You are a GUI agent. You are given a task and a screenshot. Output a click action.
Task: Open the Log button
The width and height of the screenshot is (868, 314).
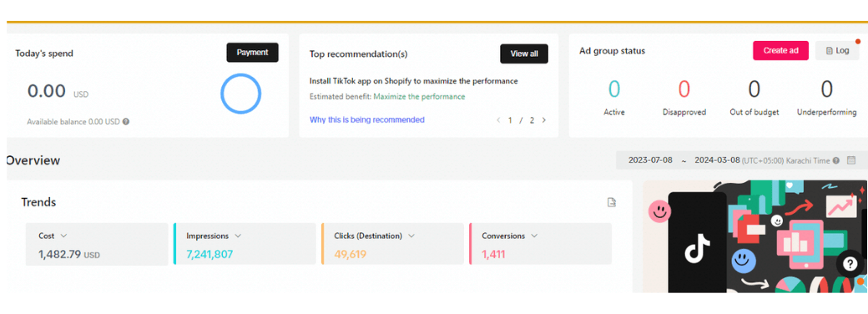[x=837, y=50]
